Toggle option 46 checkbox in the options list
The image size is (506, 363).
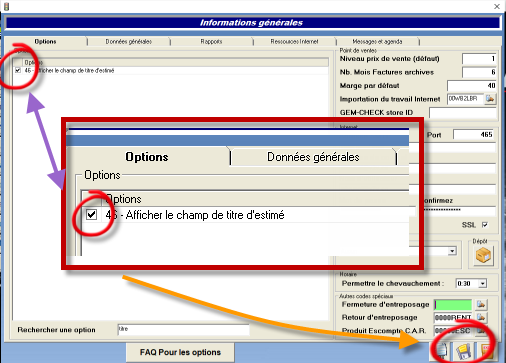point(18,70)
